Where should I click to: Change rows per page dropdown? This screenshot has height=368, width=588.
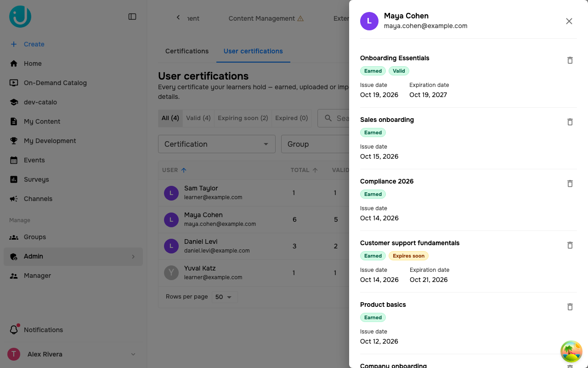[225, 297]
